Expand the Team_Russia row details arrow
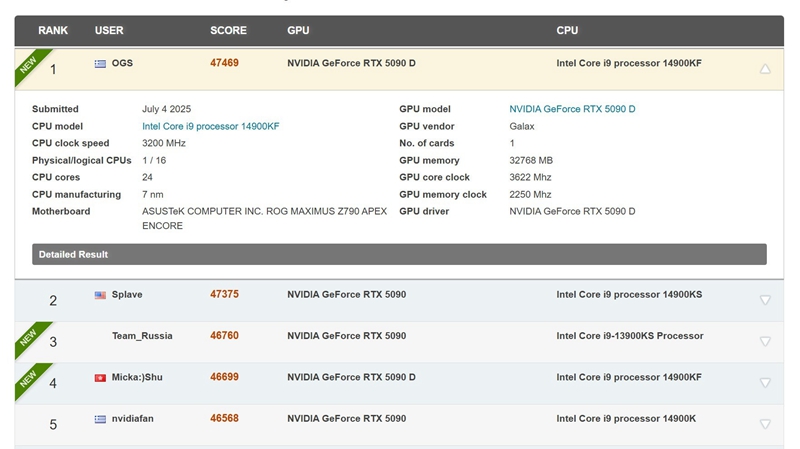The image size is (800, 449). click(765, 341)
